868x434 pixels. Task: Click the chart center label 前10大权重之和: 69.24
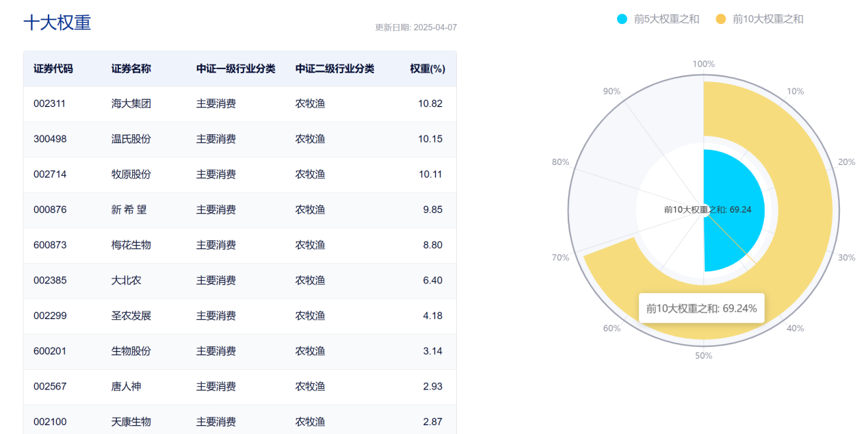pos(708,209)
